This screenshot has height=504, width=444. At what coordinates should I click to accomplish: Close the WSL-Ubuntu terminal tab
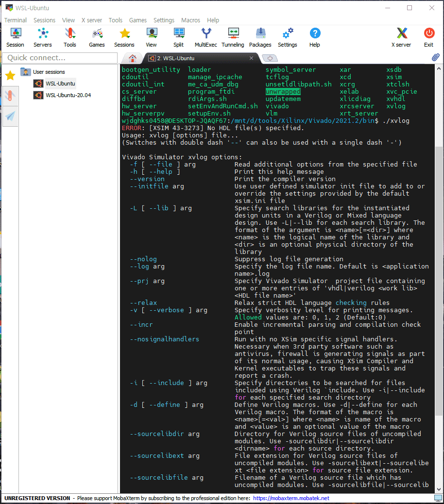pyautogui.click(x=252, y=58)
